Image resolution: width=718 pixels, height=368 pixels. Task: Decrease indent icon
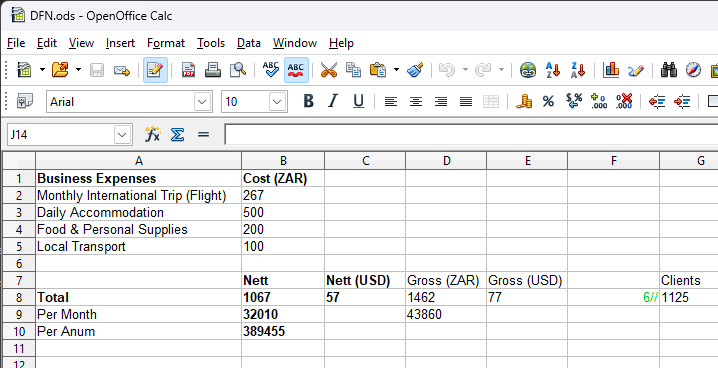(657, 102)
